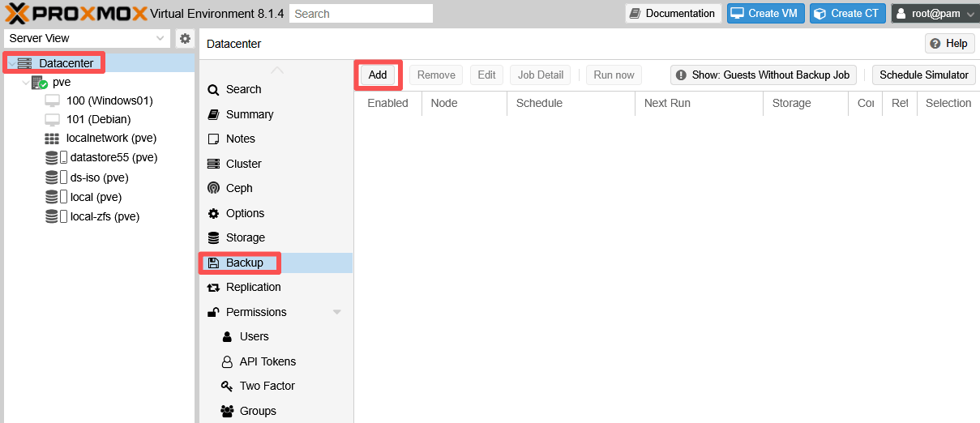
Task: Sort by the Enabled column header
Action: click(x=388, y=103)
